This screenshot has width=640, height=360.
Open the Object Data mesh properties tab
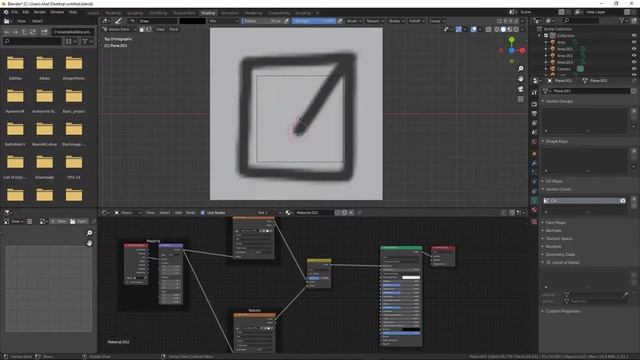(534, 200)
